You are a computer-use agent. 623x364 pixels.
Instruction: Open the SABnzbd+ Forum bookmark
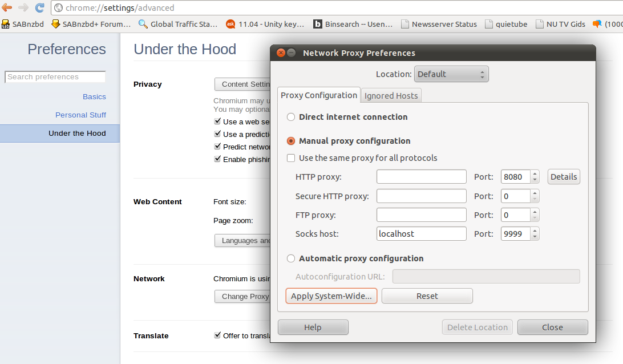91,24
